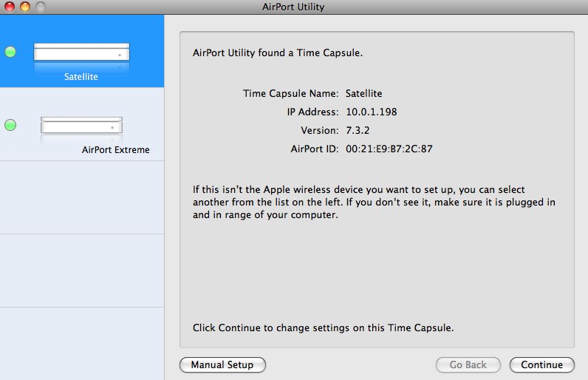Image resolution: width=588 pixels, height=380 pixels.
Task: Click the Time Capsule Name value "Satellite"
Action: coord(363,94)
